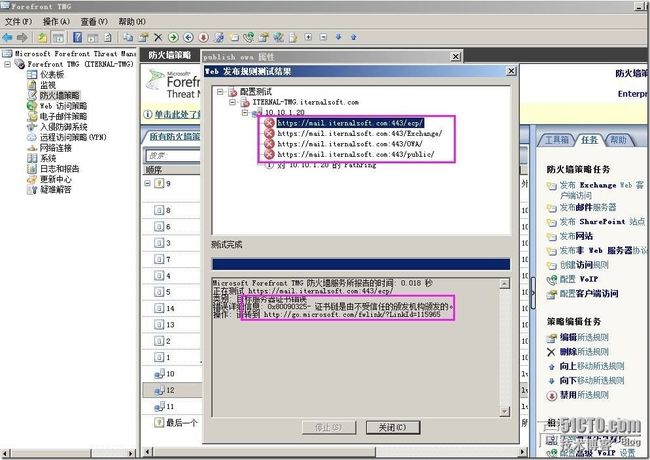Screen dimensions: 650x460
Task: Click the 更新中心 icon in tree
Action: (x=32, y=179)
